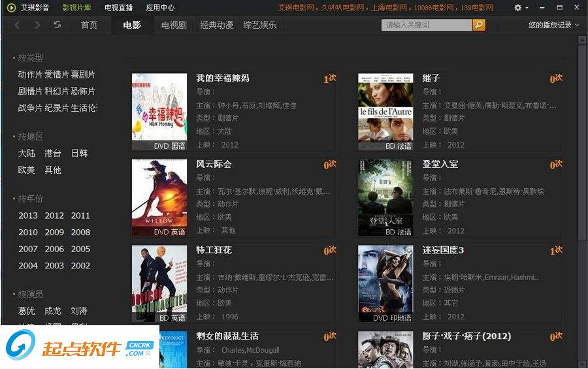This screenshot has width=588, height=369.
Task: Click the 艾琪影音 app logo icon
Action: coord(11,7)
